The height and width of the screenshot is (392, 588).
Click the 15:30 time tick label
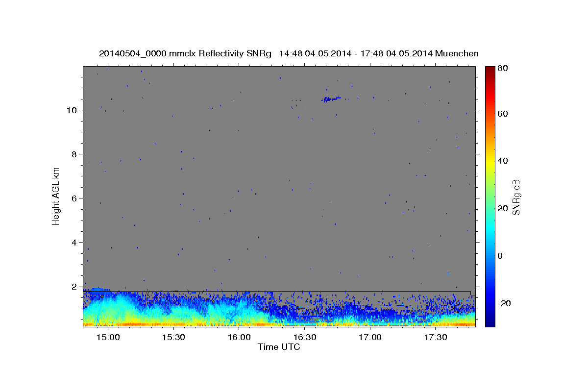pos(173,338)
